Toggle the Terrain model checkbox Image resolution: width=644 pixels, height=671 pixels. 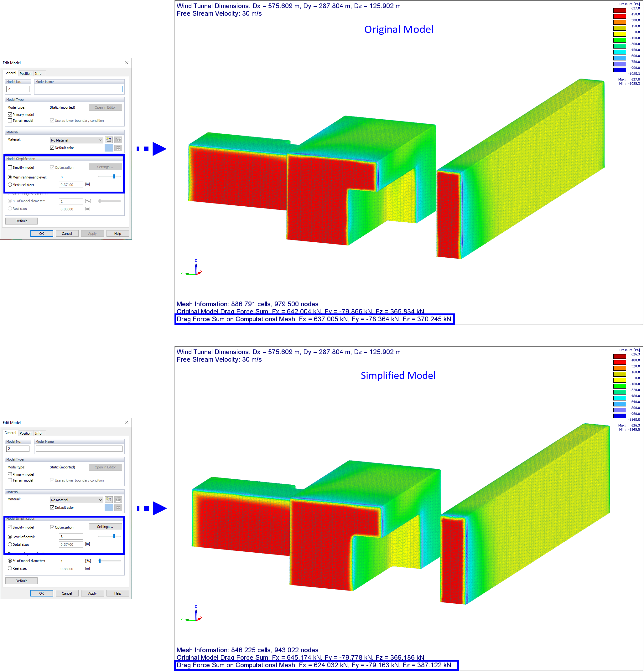(x=10, y=120)
